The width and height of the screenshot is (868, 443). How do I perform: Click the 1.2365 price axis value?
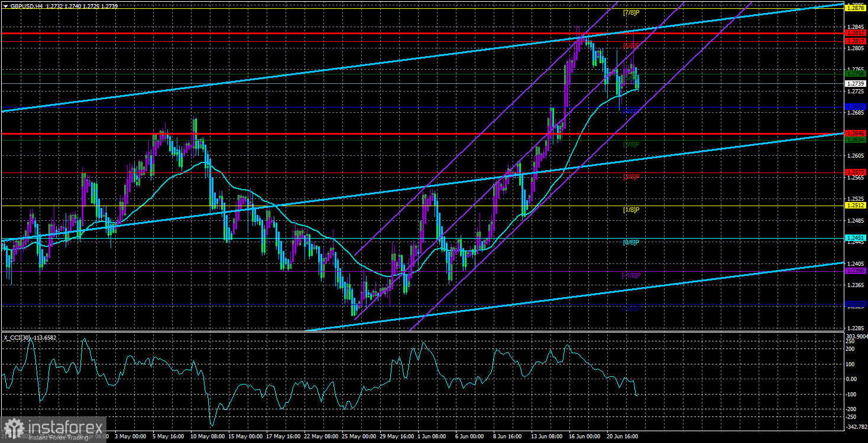[x=855, y=285]
